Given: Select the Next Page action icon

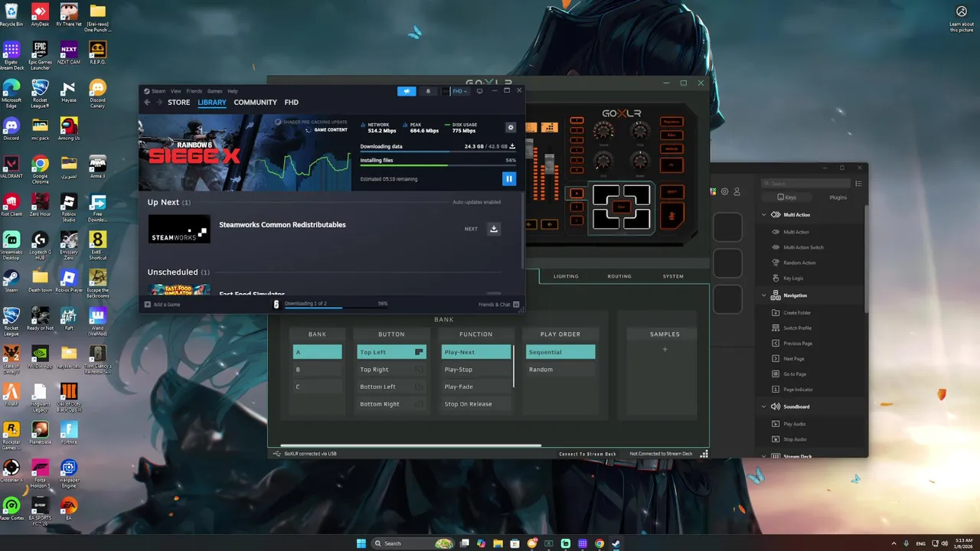Looking at the screenshot, I should coord(776,358).
